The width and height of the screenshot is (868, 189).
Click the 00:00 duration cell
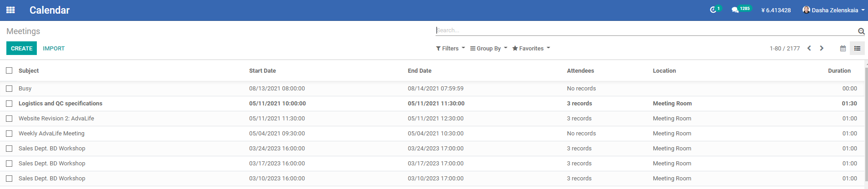(x=849, y=89)
